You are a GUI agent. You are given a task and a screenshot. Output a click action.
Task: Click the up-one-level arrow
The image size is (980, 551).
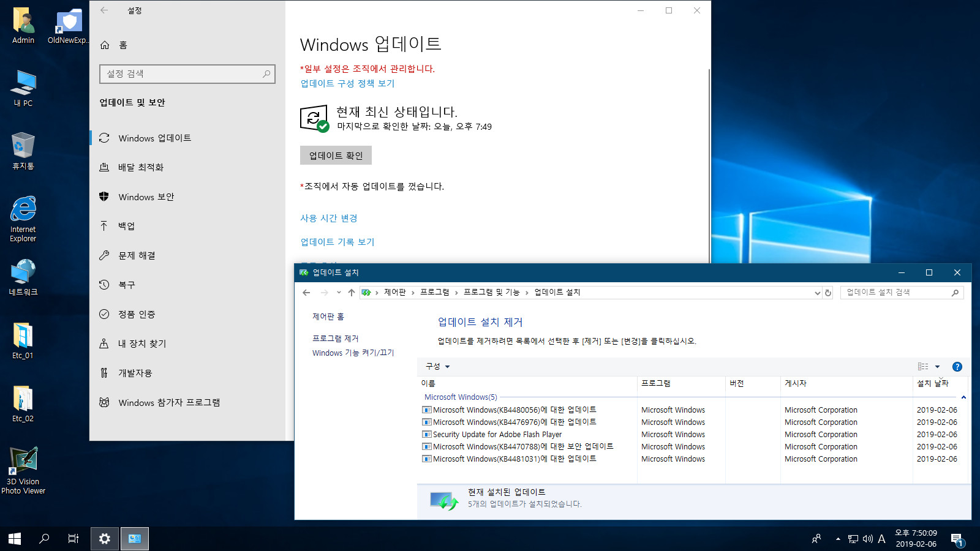pos(352,293)
